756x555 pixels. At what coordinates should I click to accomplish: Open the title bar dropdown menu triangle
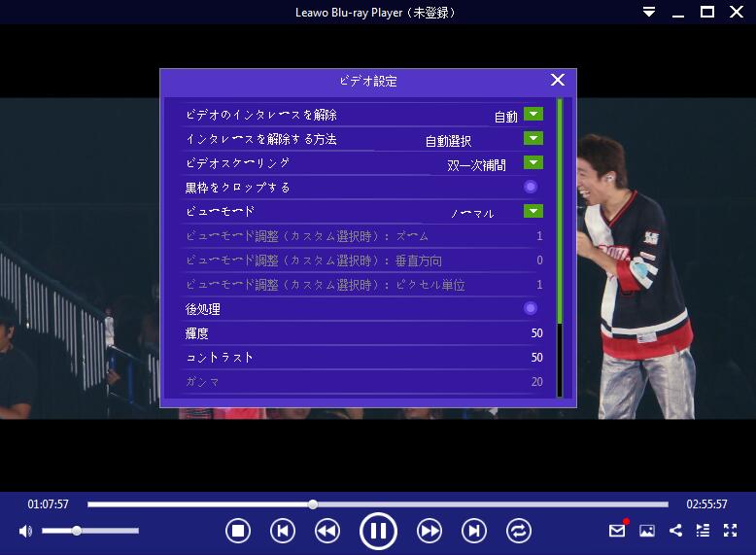(649, 12)
